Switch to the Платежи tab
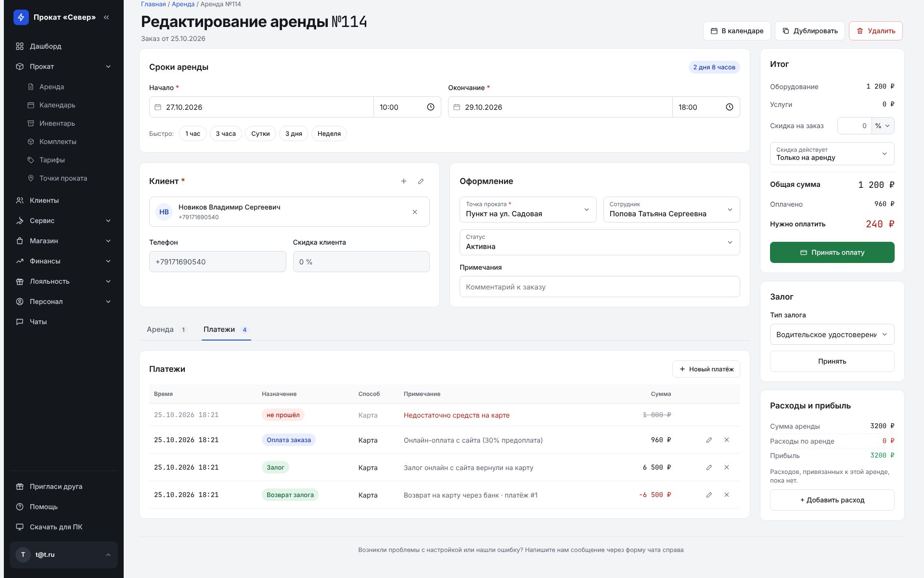 (226, 329)
